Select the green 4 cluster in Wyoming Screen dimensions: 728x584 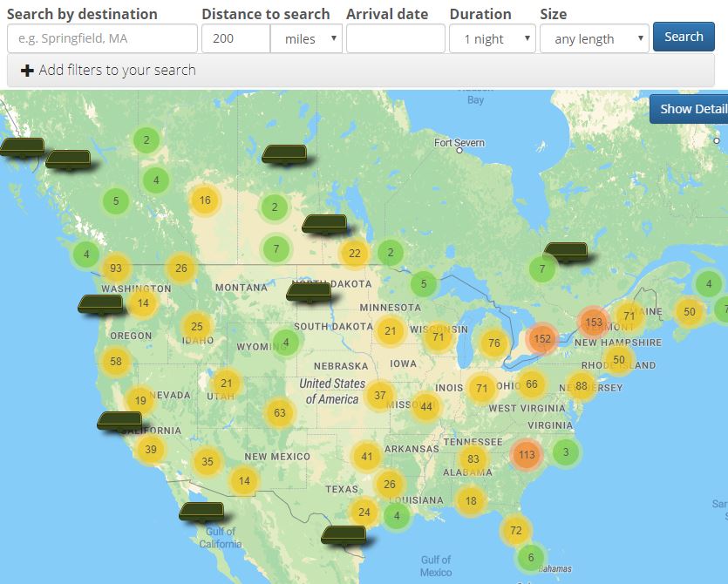click(x=286, y=343)
